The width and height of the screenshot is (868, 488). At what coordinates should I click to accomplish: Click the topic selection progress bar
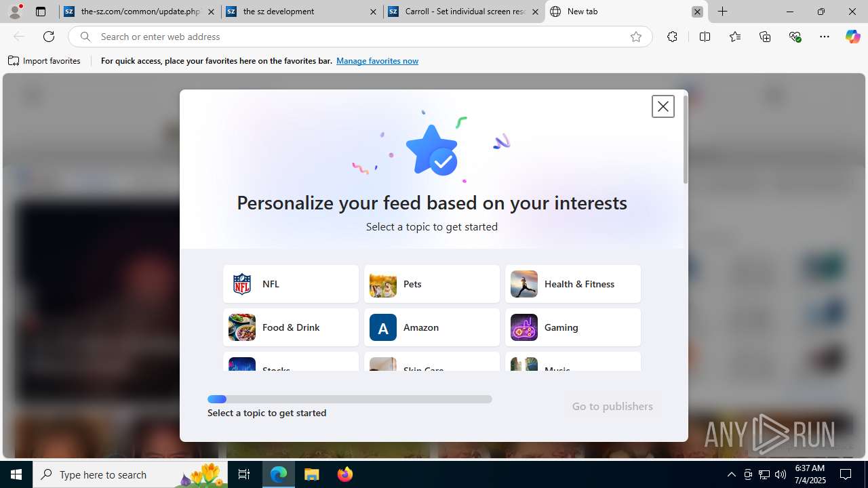click(350, 399)
